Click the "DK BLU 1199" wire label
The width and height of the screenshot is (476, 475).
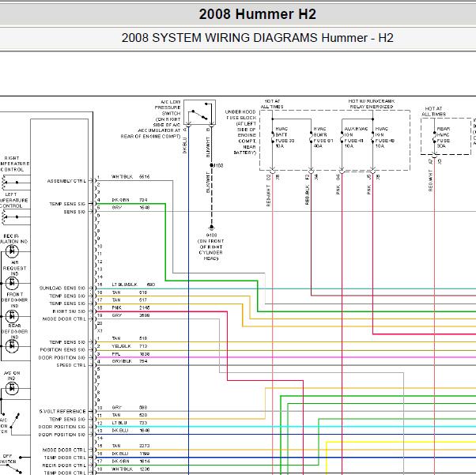pyautogui.click(x=130, y=454)
